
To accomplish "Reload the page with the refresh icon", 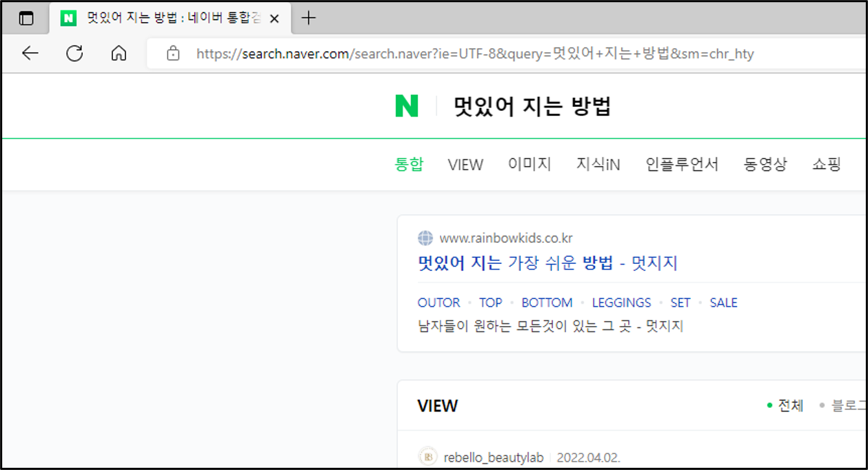I will click(x=74, y=53).
